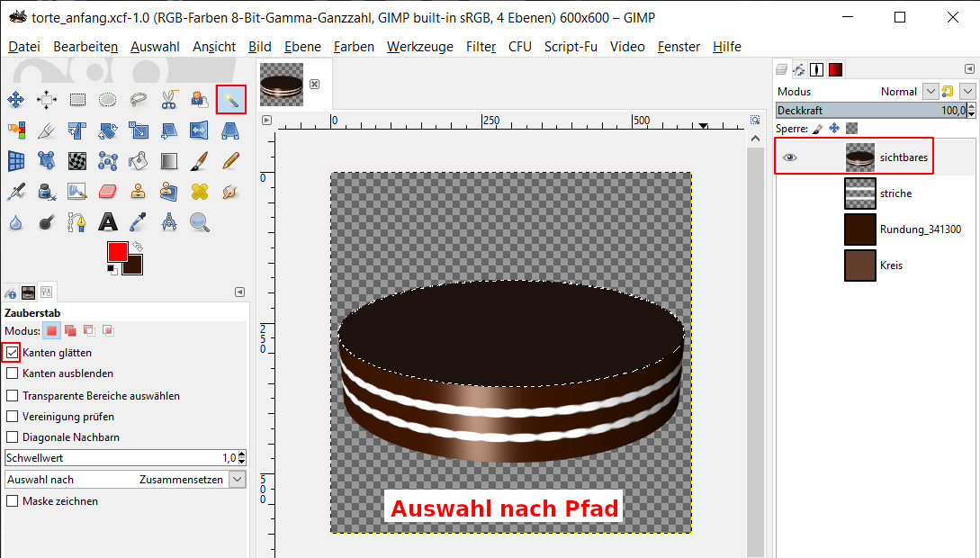Expand the Auswahl nach Zusammensetzen dropdown
The height and width of the screenshot is (558, 980).
pyautogui.click(x=237, y=480)
